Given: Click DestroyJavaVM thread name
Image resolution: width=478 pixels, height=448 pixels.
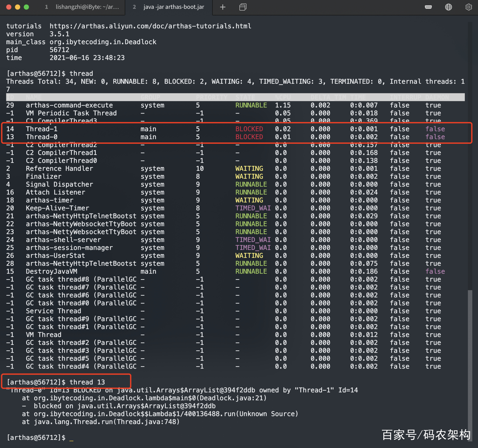Looking at the screenshot, I should 51,271.
